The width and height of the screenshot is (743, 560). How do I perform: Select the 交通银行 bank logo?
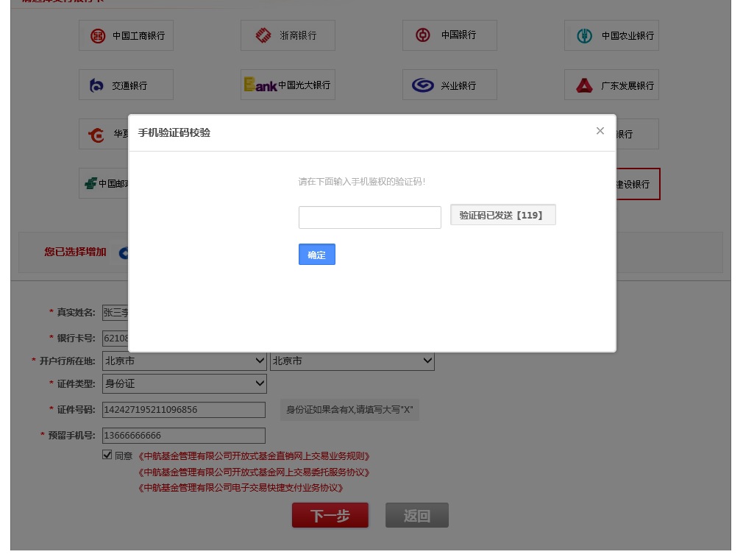tap(126, 85)
